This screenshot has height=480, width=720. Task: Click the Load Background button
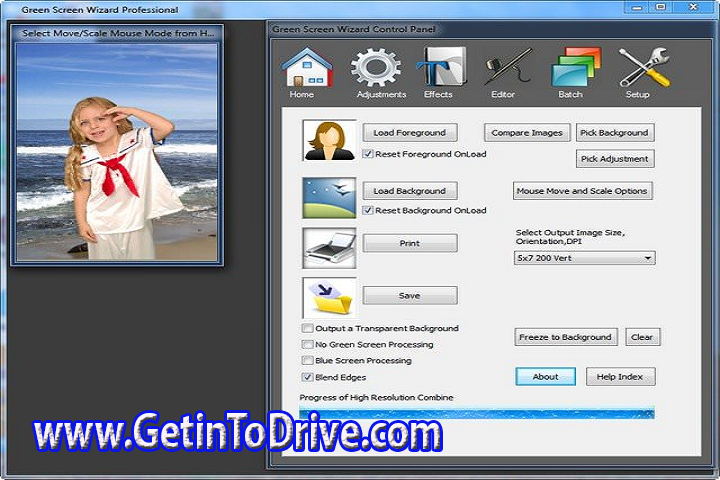(x=410, y=191)
